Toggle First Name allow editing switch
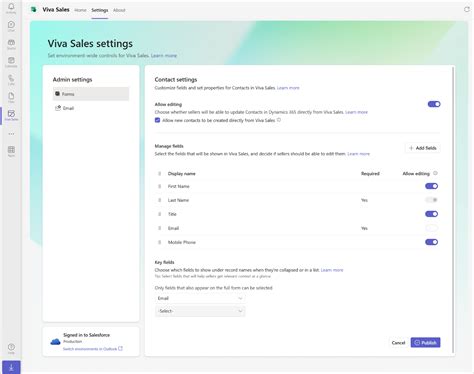The width and height of the screenshot is (474, 374). (431, 186)
